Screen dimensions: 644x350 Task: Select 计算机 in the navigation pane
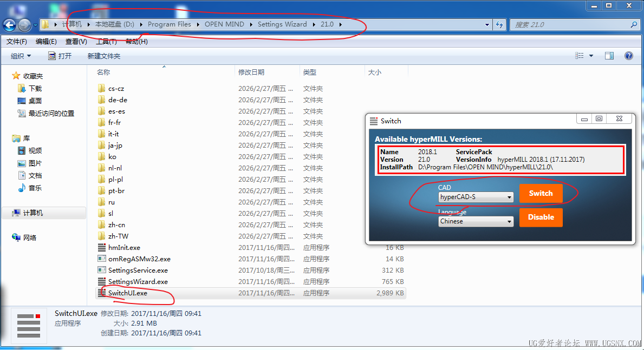[x=44, y=213]
